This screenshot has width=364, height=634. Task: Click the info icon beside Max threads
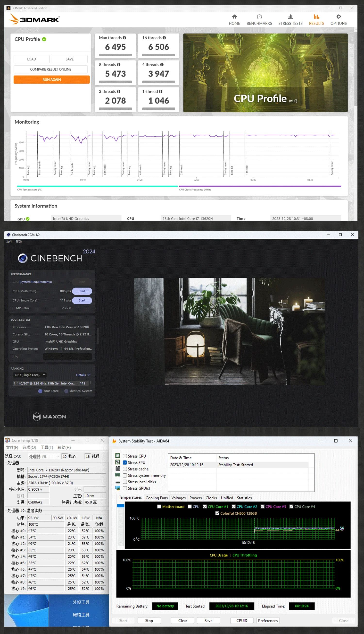click(x=124, y=38)
